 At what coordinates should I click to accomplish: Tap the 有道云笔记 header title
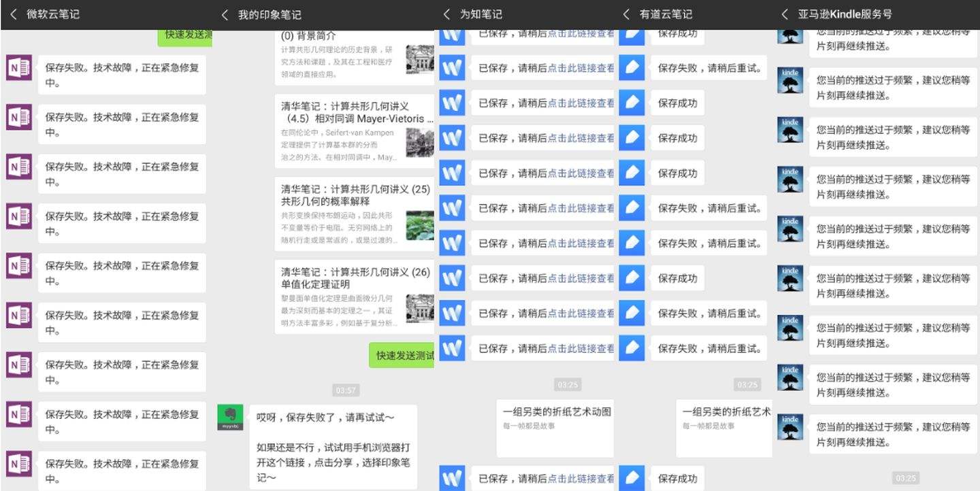(666, 14)
